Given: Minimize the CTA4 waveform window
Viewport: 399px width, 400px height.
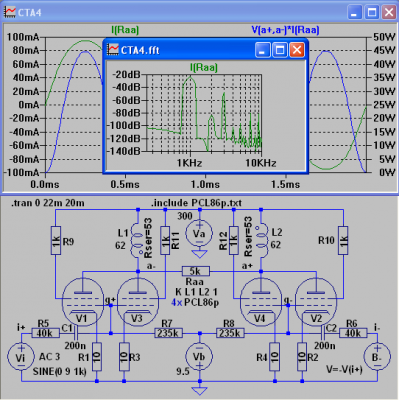Looking at the screenshot, I should (354, 13).
